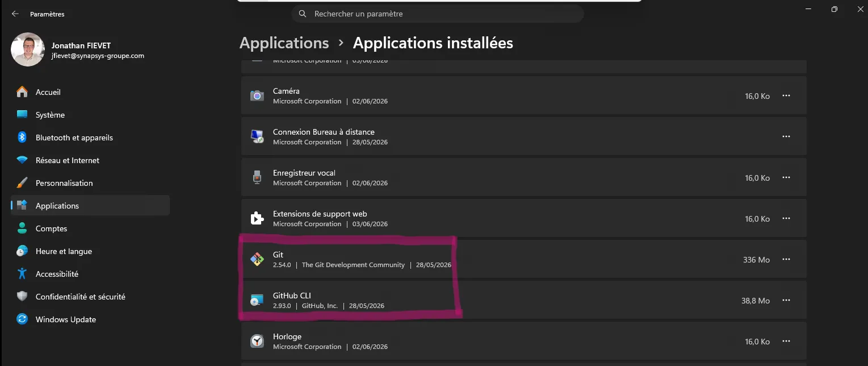Click the Caméra app name
This screenshot has width=868, height=366.
click(286, 91)
